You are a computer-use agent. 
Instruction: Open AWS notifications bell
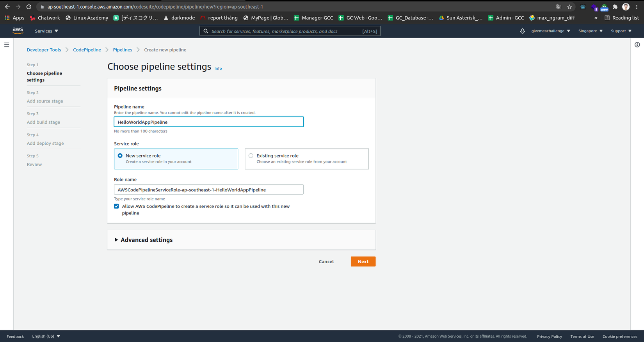point(522,31)
